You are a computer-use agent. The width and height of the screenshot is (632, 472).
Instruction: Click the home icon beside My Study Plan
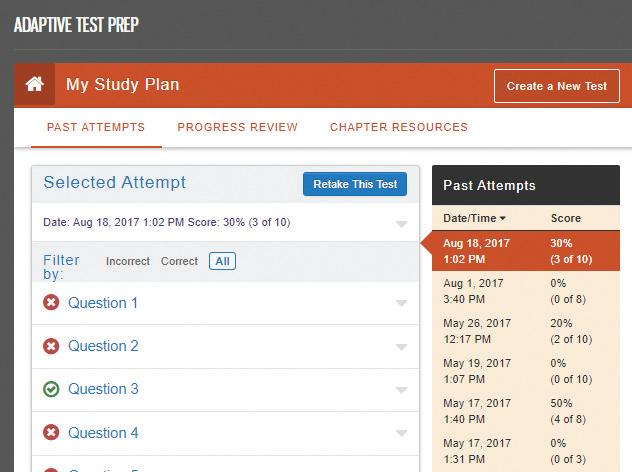(x=34, y=85)
